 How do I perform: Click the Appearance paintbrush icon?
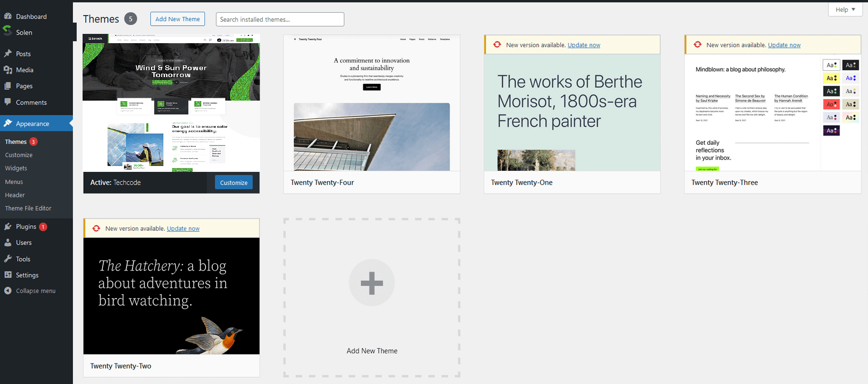(x=8, y=123)
